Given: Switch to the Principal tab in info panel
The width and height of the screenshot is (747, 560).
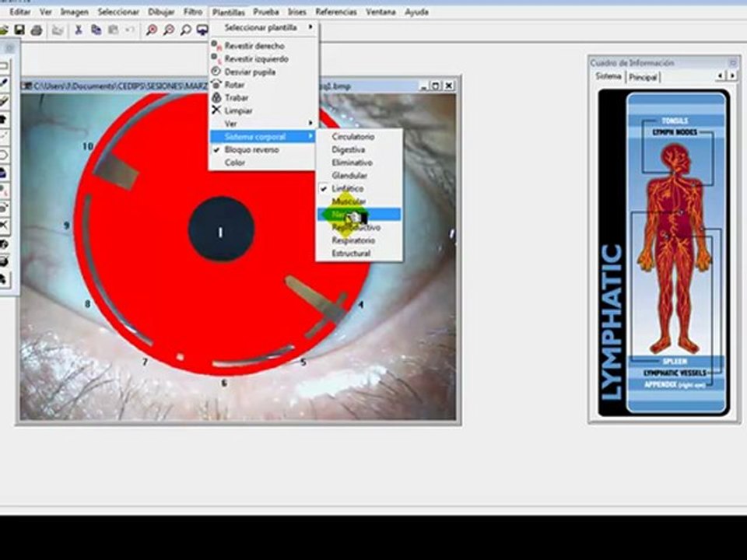Looking at the screenshot, I should [643, 77].
